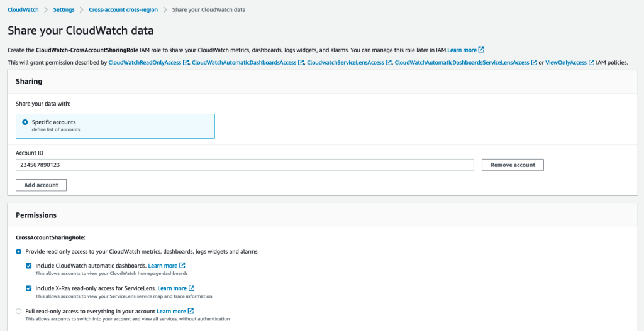
Task: Open the Cross-account cross-region breadcrumb
Action: [x=123, y=9]
